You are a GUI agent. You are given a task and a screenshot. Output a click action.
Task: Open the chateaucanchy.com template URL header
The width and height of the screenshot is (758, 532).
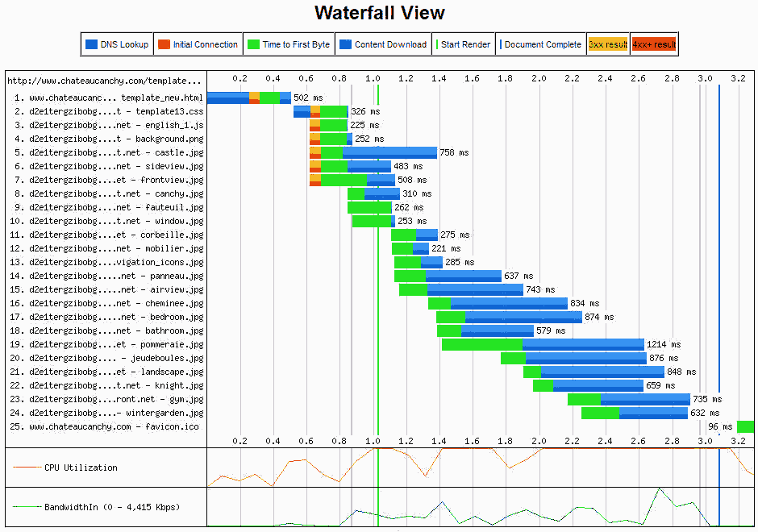point(104,81)
